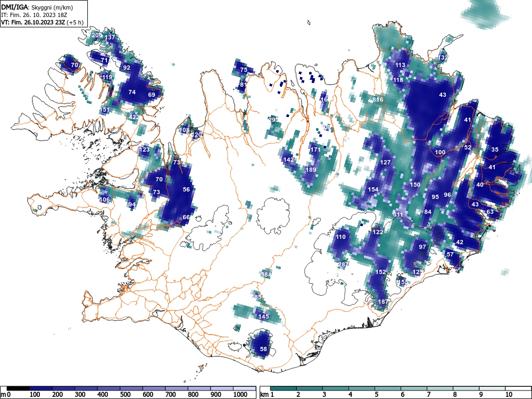Click the 'km 1' label in kilometer legend
Image resolution: width=532 pixels, height=399 pixels.
point(268,395)
